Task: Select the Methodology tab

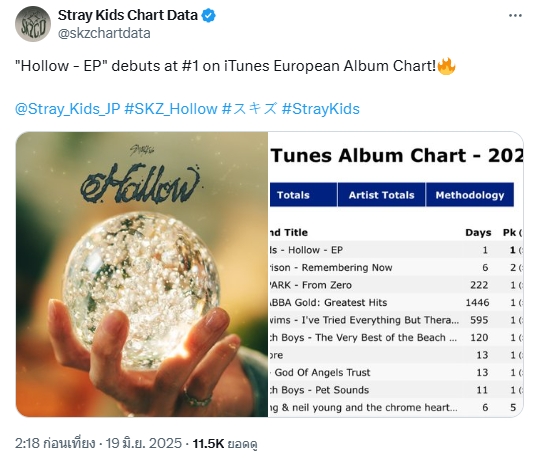Action: coord(470,195)
